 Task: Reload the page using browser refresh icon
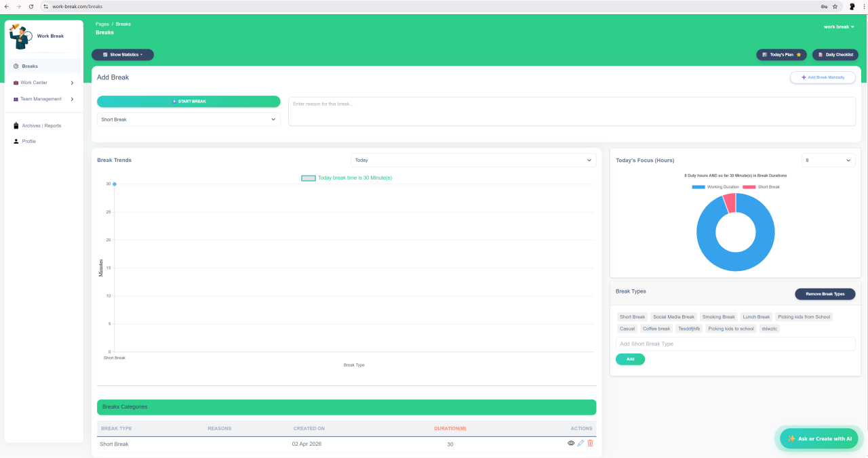pyautogui.click(x=31, y=6)
